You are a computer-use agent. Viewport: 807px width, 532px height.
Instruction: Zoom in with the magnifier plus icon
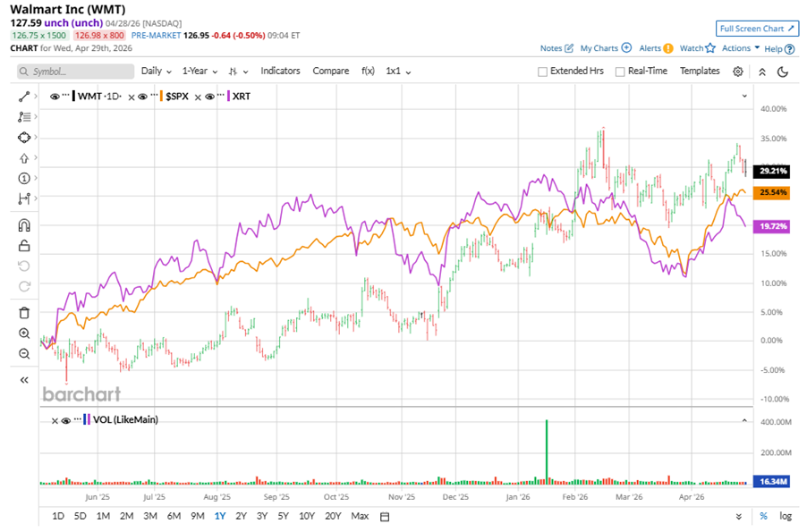(24, 333)
